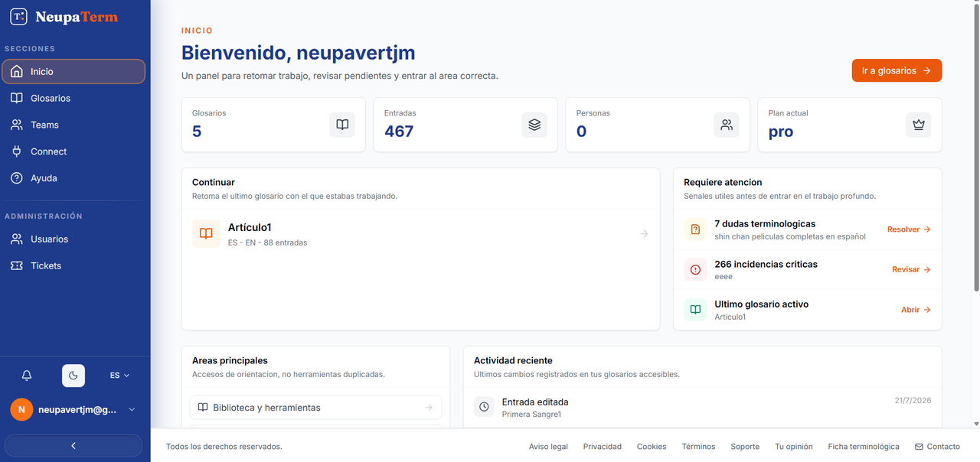Screen dimensions: 980x462
Task: Click the NeupaTerm logo icon
Action: pos(18,16)
